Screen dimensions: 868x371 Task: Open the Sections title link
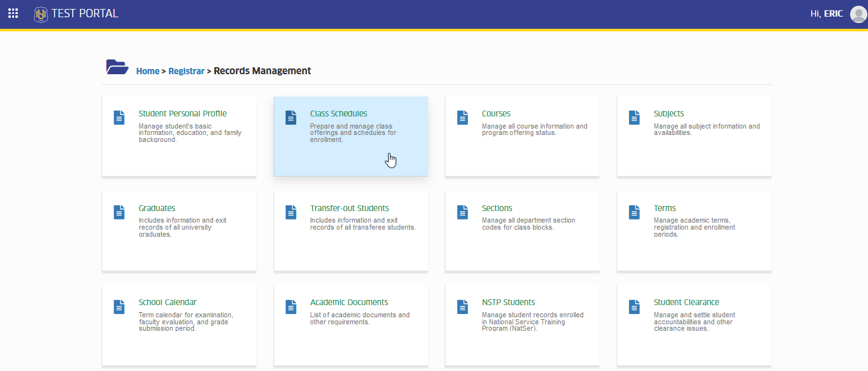coord(497,209)
